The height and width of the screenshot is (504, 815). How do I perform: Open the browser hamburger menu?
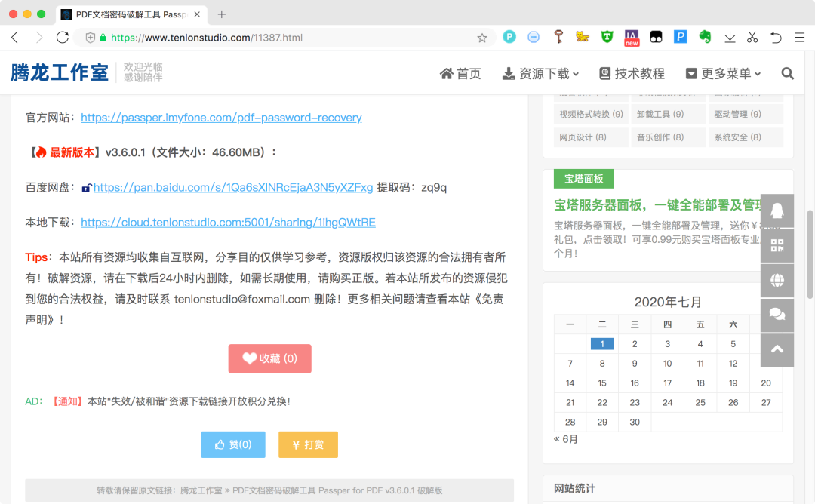point(799,37)
